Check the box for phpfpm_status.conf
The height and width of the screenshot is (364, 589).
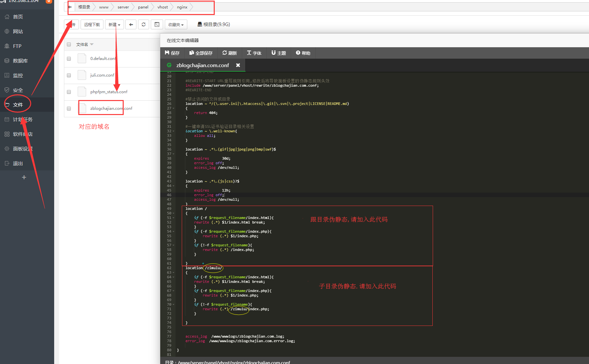point(69,92)
